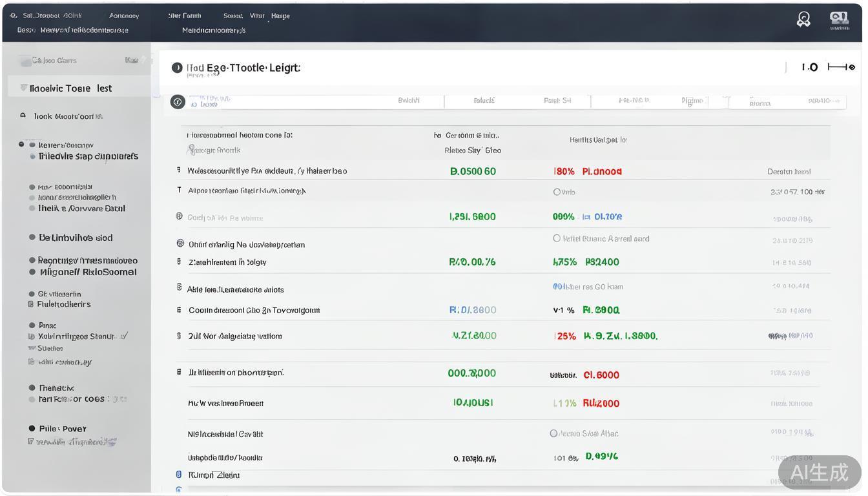Open the 'Pigmo' filter dropdown
Screen dimensions: 868x496
pos(692,101)
